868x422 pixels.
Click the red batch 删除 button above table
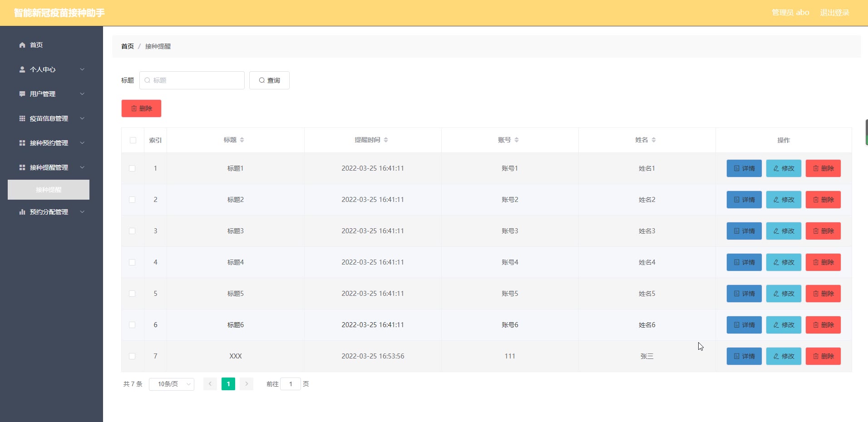tap(141, 108)
